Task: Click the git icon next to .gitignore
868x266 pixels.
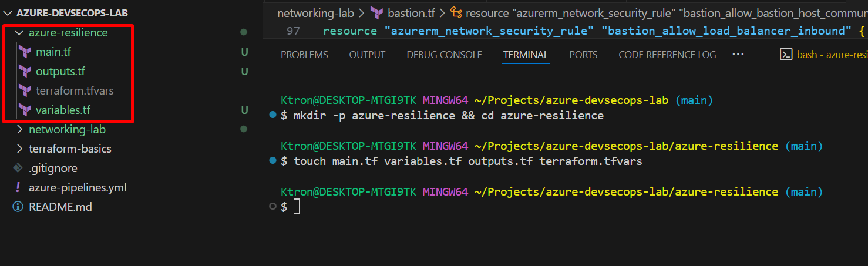Action: pyautogui.click(x=18, y=169)
